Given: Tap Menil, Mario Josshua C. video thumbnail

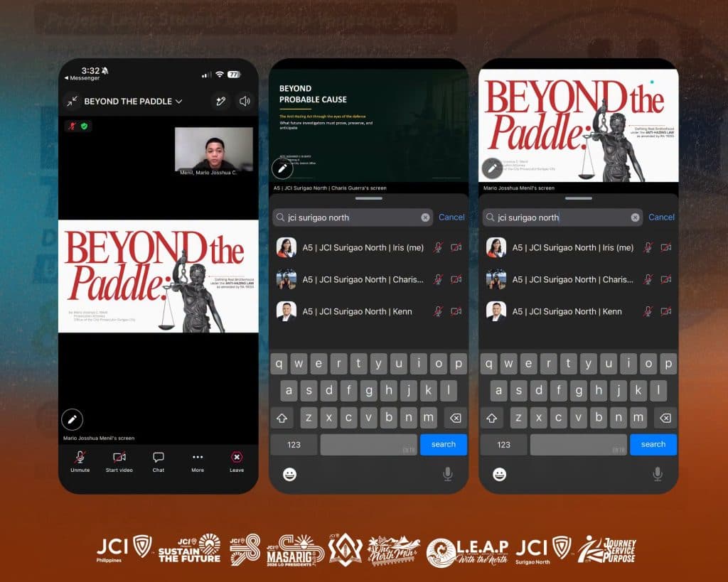Looking at the screenshot, I should [213, 151].
